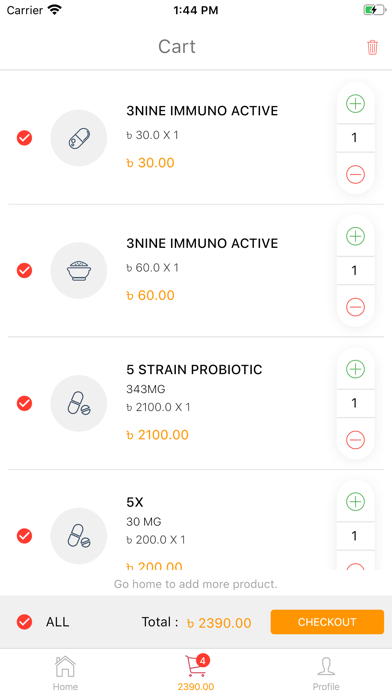
Task: Tap the red trash icon to clear cart
Action: (x=372, y=47)
